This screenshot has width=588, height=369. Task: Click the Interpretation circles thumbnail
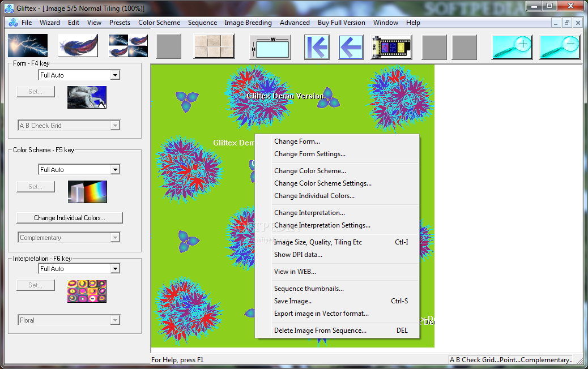click(87, 291)
